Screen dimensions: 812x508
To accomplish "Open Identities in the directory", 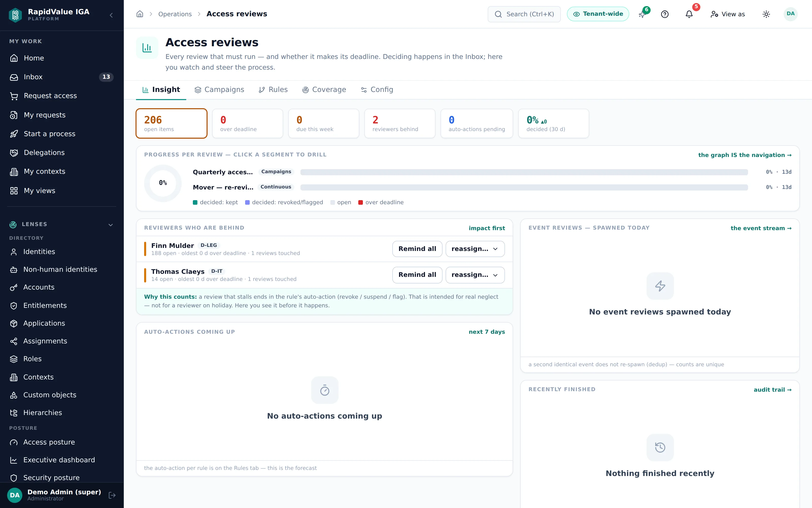I will click(x=62, y=252).
